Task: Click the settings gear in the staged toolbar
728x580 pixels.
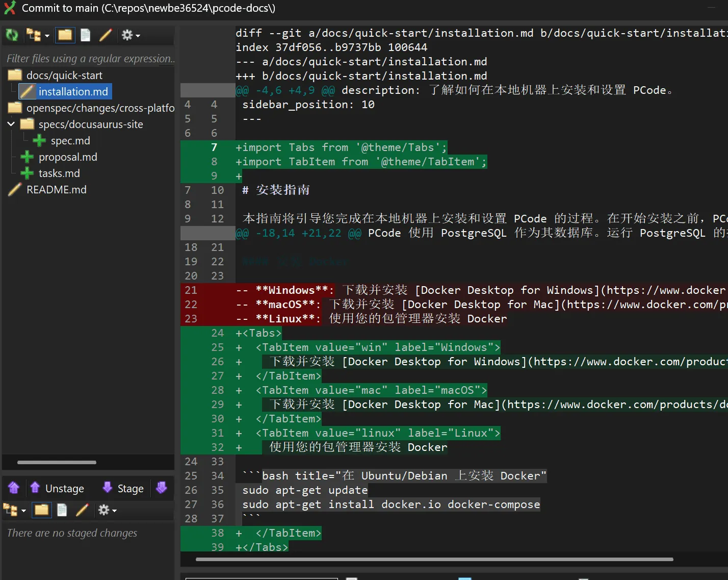Action: 105,510
